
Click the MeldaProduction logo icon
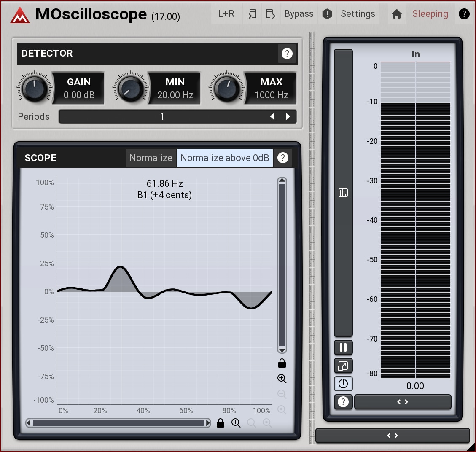point(20,15)
